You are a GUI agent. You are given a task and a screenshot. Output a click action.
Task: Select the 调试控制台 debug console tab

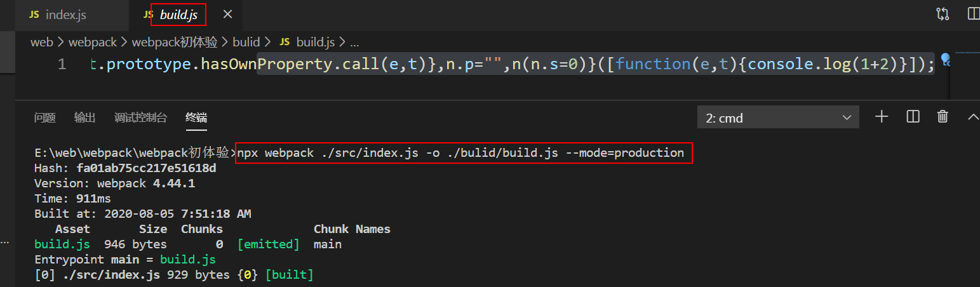pos(140,117)
